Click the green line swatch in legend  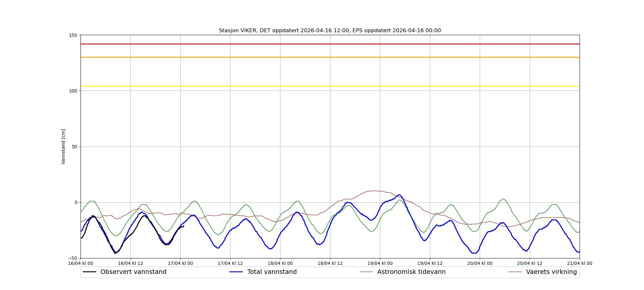(366, 272)
